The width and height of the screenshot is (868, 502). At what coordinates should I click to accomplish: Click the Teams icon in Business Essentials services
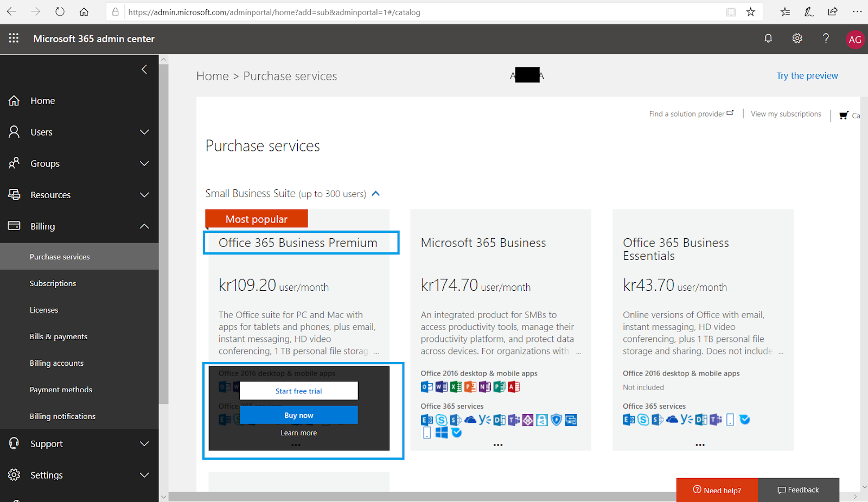[716, 420]
